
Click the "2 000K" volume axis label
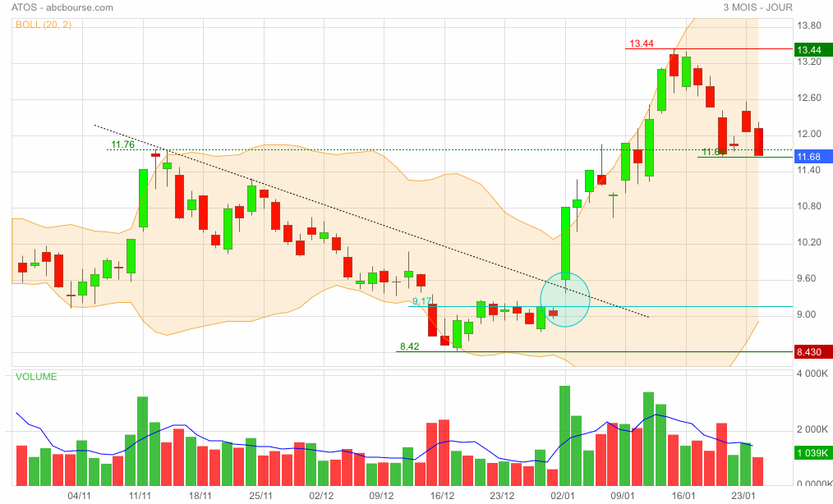[x=812, y=429]
